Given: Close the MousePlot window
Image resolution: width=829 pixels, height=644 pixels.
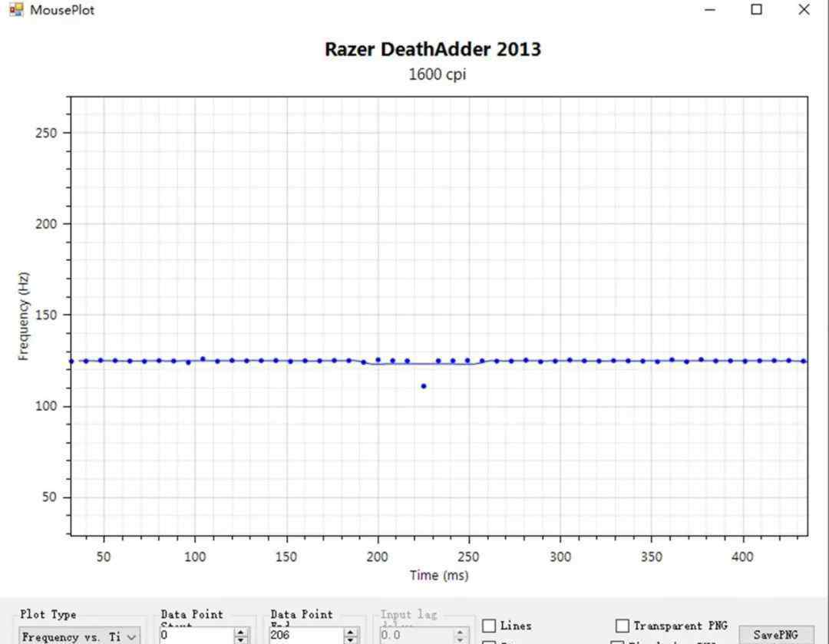Looking at the screenshot, I should (x=804, y=9).
